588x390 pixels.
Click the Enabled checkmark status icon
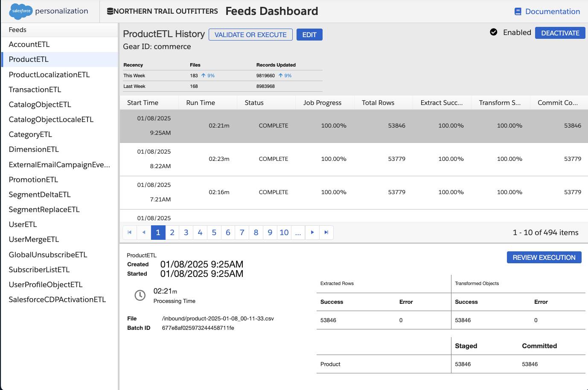click(494, 32)
